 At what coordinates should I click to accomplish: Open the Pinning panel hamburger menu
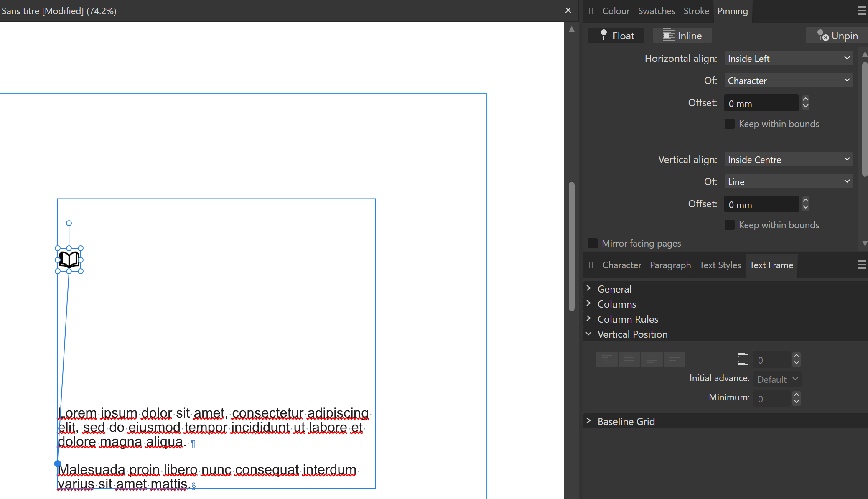tap(861, 11)
